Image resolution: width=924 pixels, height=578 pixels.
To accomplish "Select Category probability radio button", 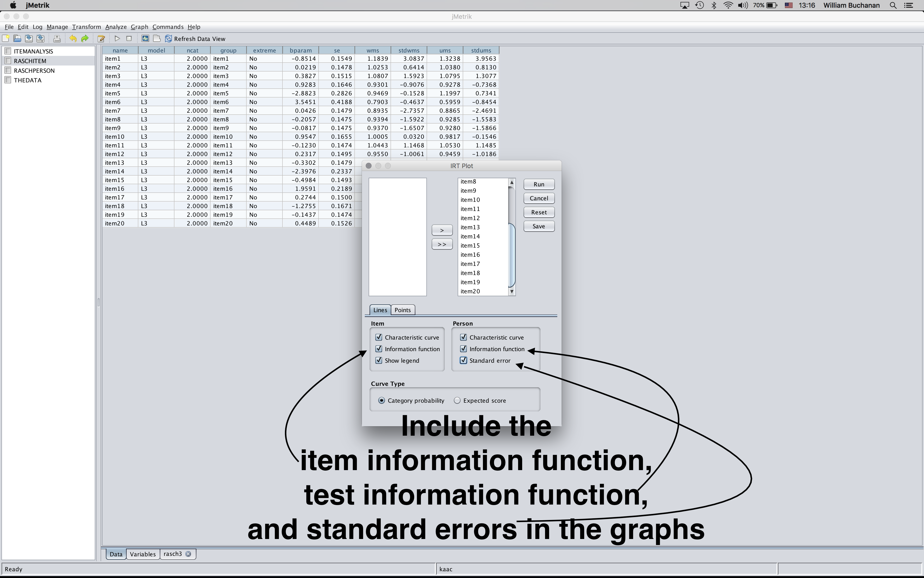I will (381, 400).
